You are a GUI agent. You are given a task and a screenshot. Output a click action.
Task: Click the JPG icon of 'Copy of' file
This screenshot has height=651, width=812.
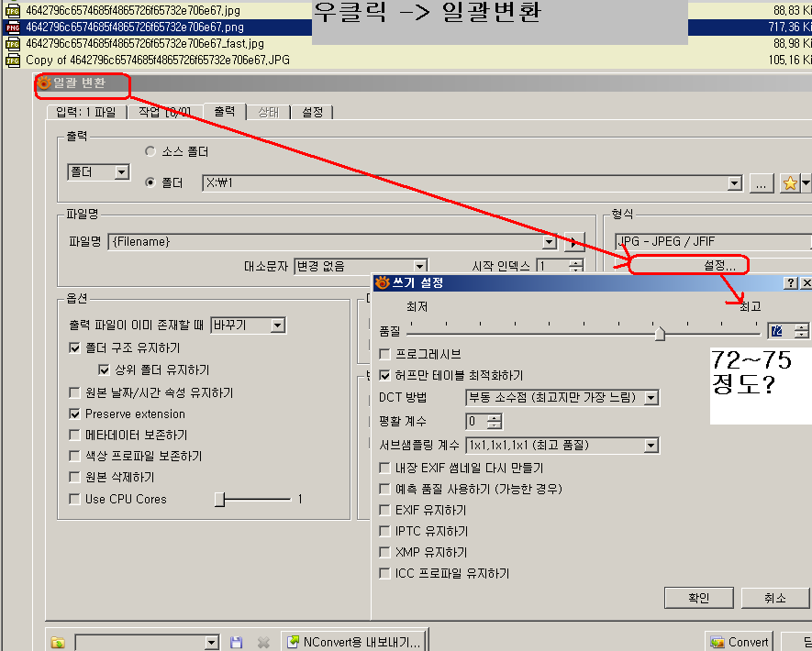[13, 60]
